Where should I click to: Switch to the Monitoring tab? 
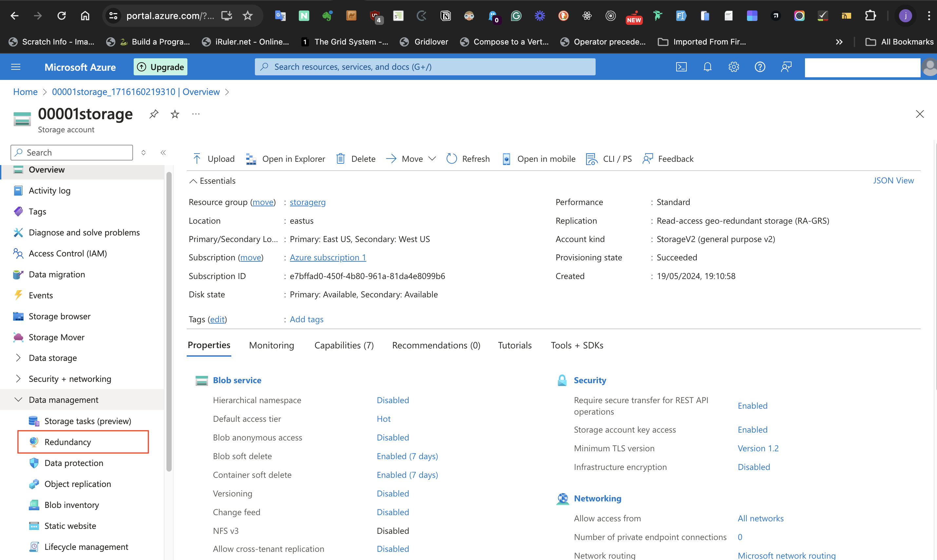pyautogui.click(x=272, y=345)
